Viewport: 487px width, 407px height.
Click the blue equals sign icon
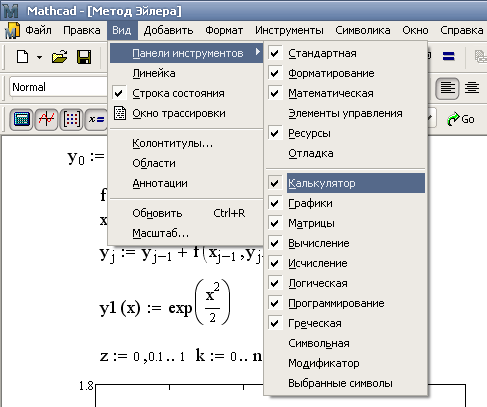tap(449, 56)
